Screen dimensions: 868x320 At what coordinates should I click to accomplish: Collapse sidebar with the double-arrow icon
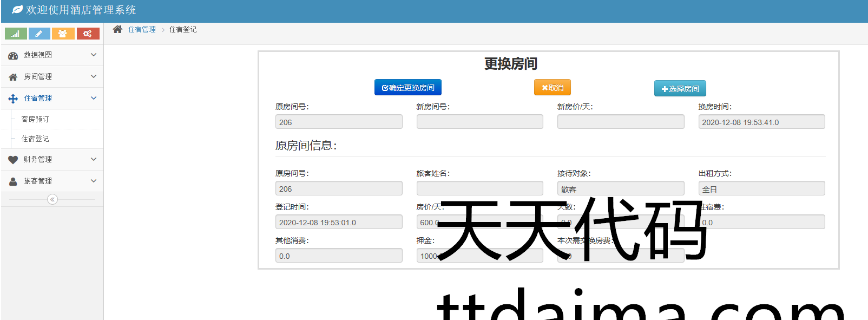coord(52,199)
